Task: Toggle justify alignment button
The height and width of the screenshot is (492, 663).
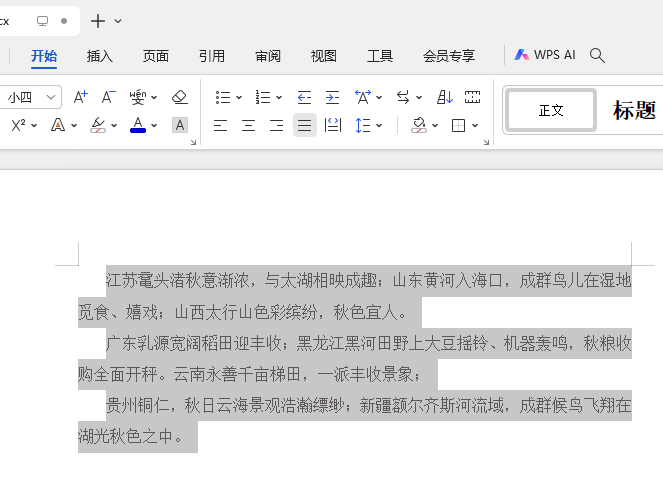Action: pos(304,125)
